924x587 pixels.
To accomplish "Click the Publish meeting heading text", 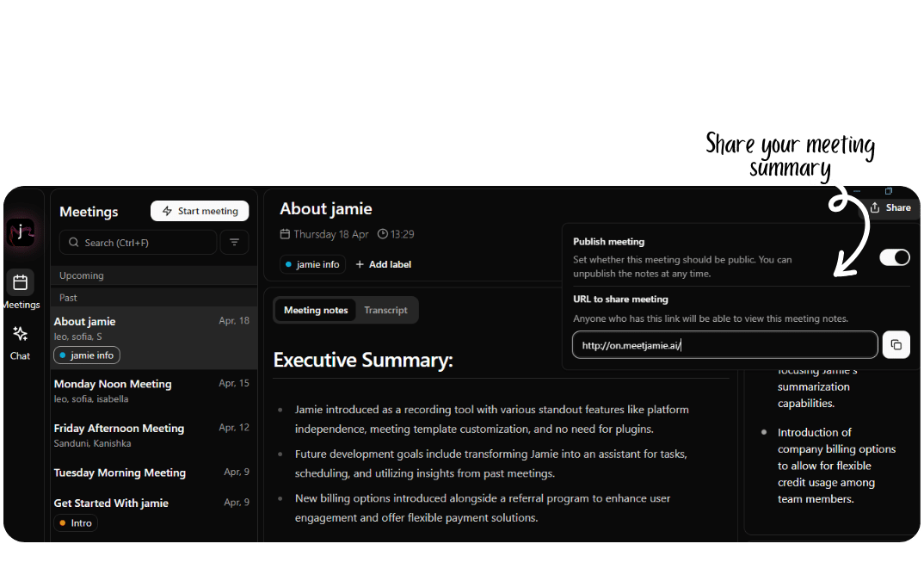I will 609,242.
